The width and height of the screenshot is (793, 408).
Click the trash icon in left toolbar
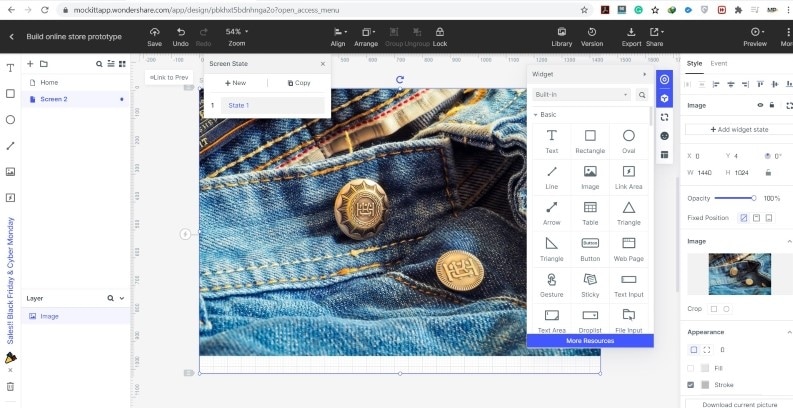tap(10, 386)
